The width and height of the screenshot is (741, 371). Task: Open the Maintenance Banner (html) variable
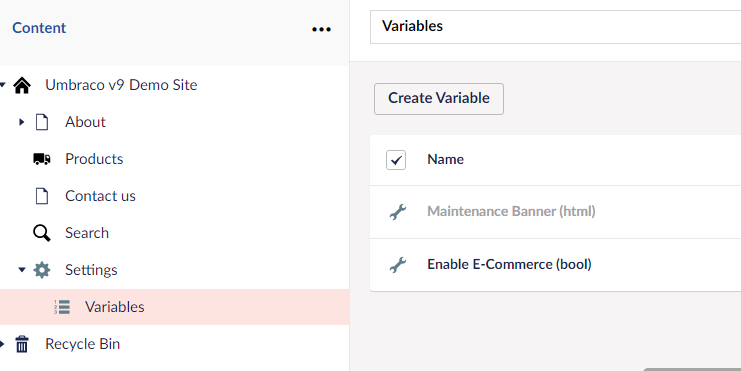(511, 211)
